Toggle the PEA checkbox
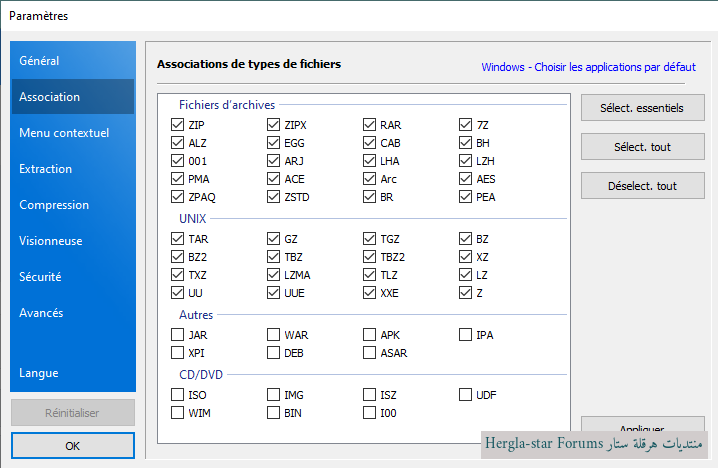Image resolution: width=718 pixels, height=468 pixels. click(465, 196)
